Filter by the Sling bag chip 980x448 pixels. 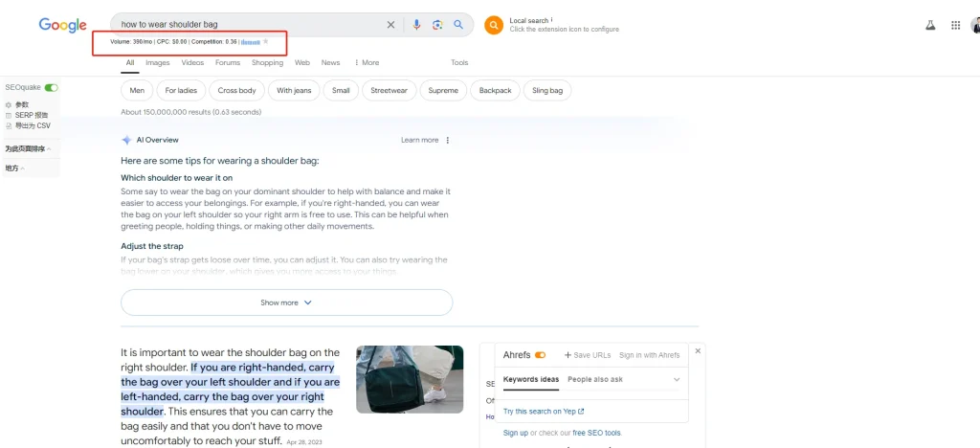click(x=547, y=91)
